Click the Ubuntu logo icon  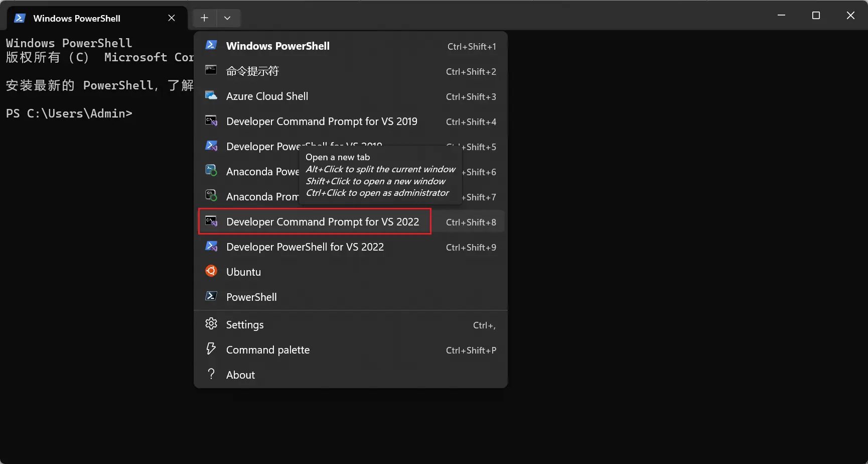tap(211, 271)
